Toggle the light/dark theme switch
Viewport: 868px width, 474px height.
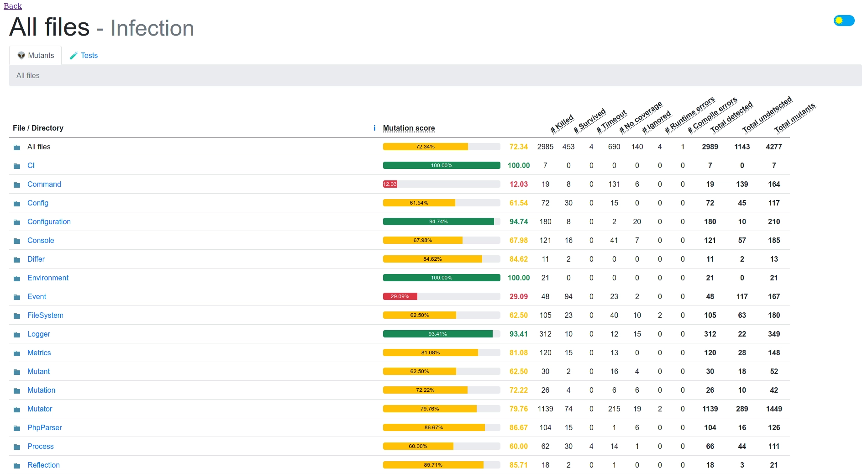tap(843, 21)
